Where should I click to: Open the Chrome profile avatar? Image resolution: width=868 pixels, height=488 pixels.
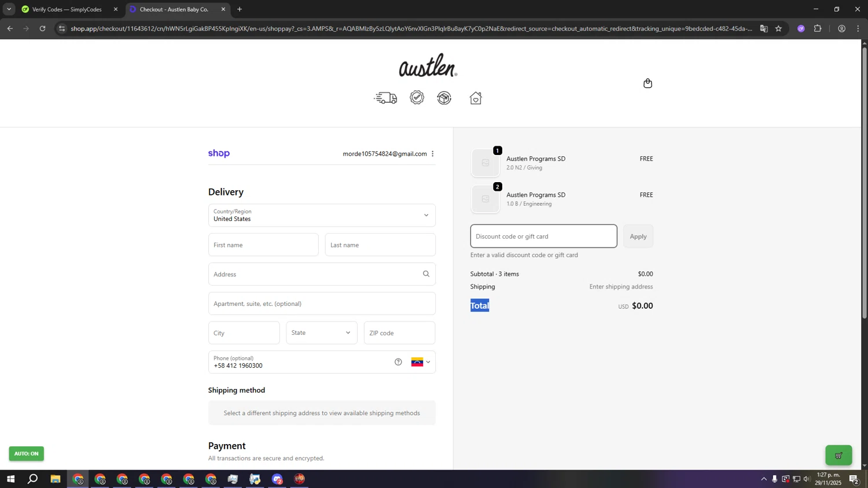(841, 28)
